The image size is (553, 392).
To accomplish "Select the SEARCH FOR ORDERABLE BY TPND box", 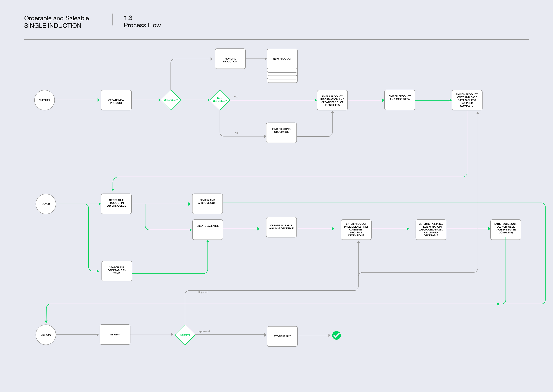I will tap(117, 271).
